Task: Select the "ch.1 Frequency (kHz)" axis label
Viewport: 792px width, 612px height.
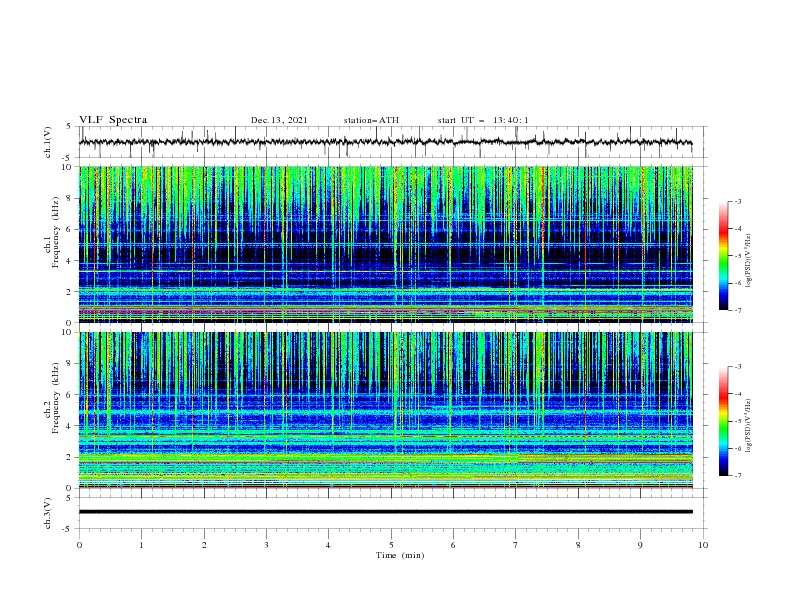Action: pos(52,231)
